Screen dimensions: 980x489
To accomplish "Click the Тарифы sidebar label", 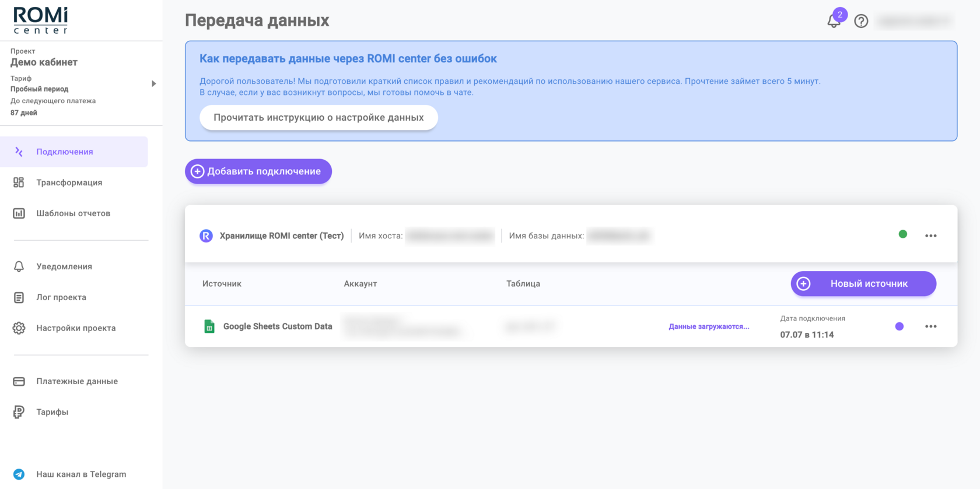I will [52, 412].
